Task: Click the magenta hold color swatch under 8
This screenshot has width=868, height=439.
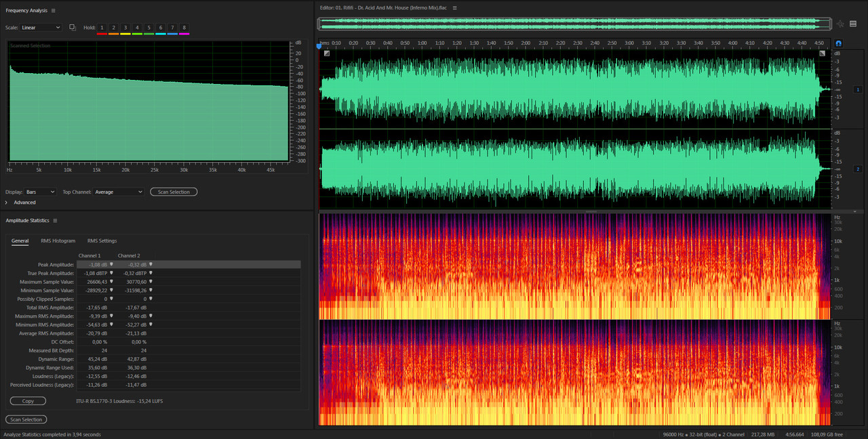Action: point(184,33)
